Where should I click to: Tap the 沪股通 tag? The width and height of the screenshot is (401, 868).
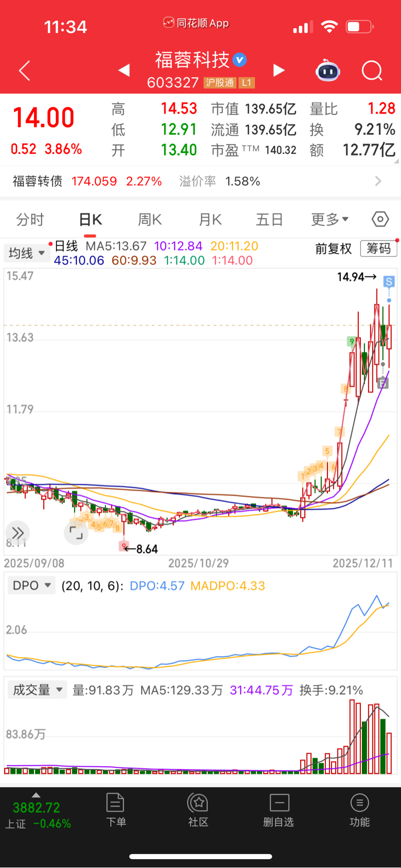click(x=220, y=82)
